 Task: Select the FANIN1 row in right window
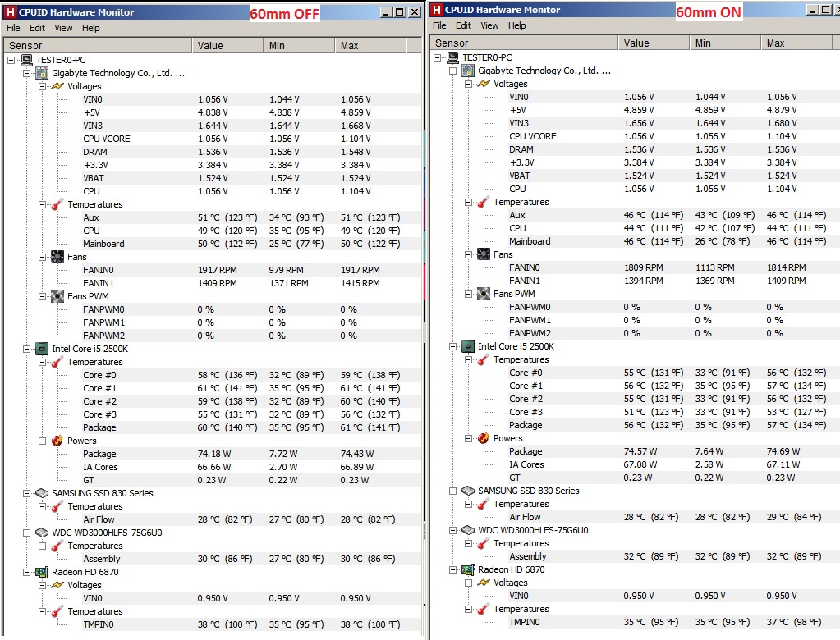[x=674, y=281]
